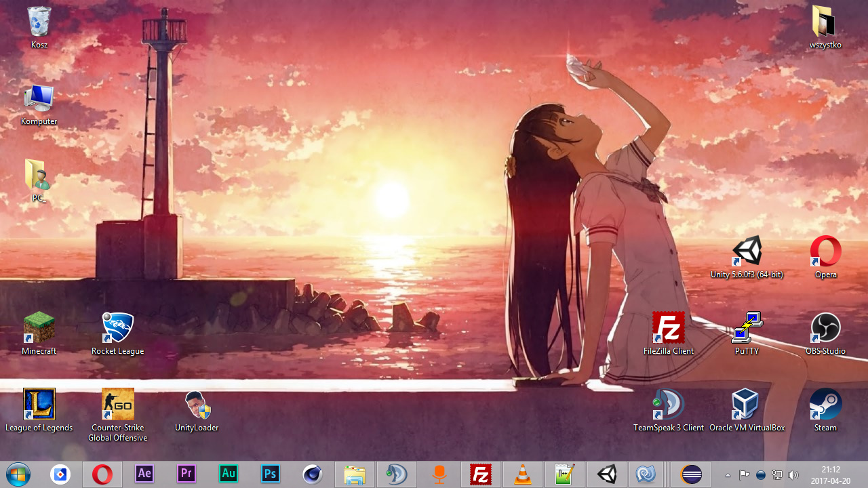Open Eclipse from the taskbar
The width and height of the screenshot is (868, 488).
tap(691, 474)
